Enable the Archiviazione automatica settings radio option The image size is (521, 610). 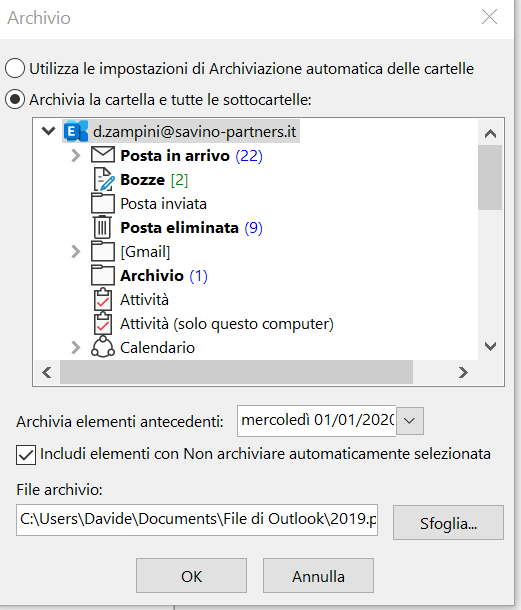[x=15, y=68]
